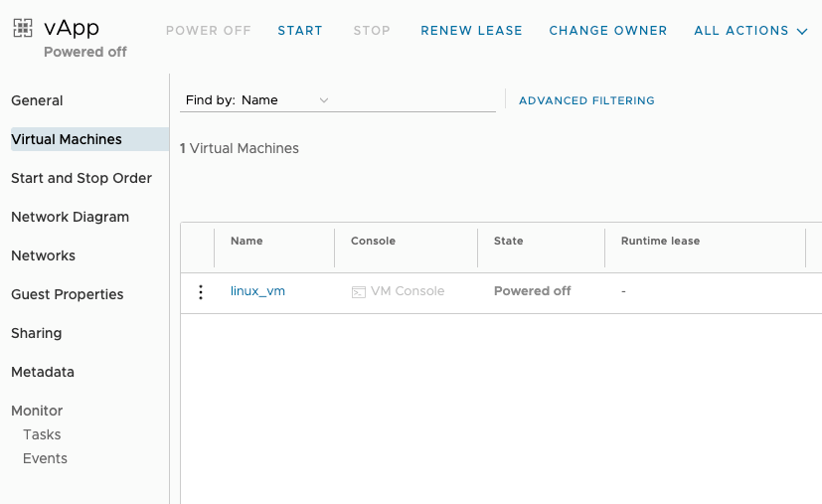This screenshot has width=822, height=504.
Task: Select Start and Stop Order section
Action: [82, 178]
